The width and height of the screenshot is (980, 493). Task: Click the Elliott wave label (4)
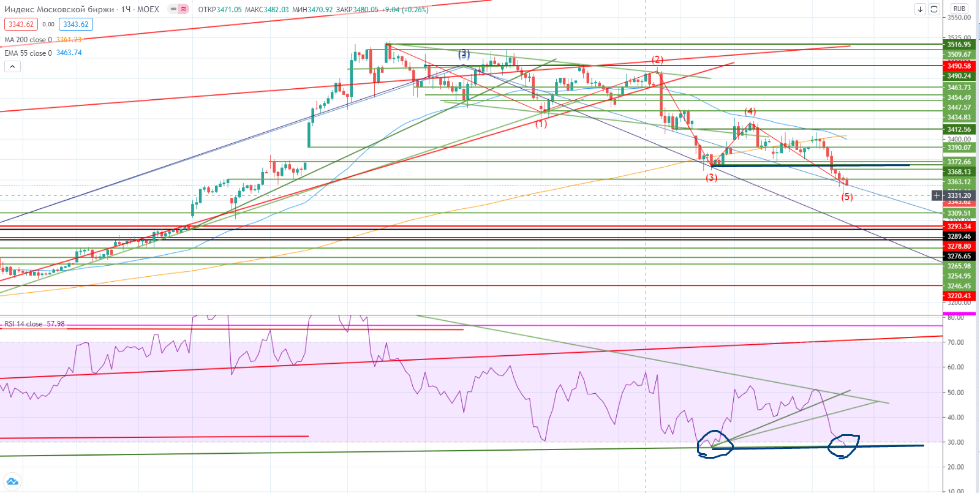(750, 111)
